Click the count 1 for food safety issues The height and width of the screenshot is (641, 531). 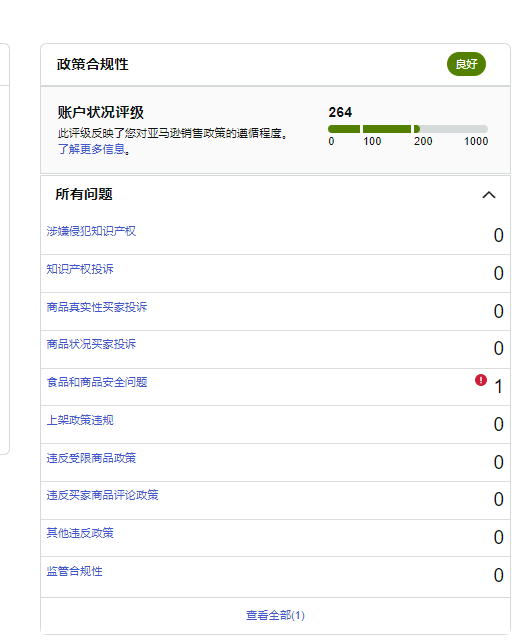pos(498,387)
